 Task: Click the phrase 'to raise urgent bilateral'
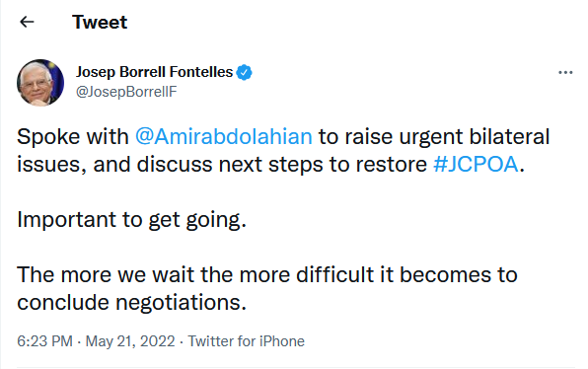coord(434,136)
